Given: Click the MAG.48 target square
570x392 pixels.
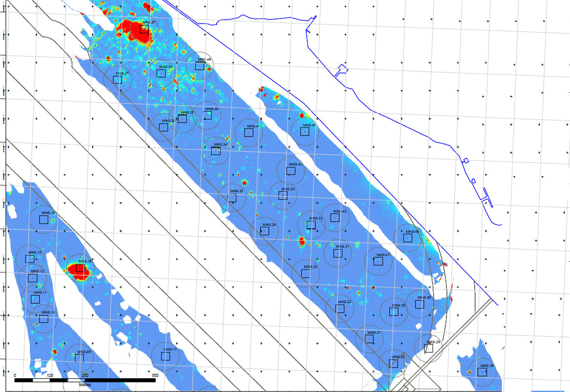Looking at the screenshot, I should [x=200, y=66].
